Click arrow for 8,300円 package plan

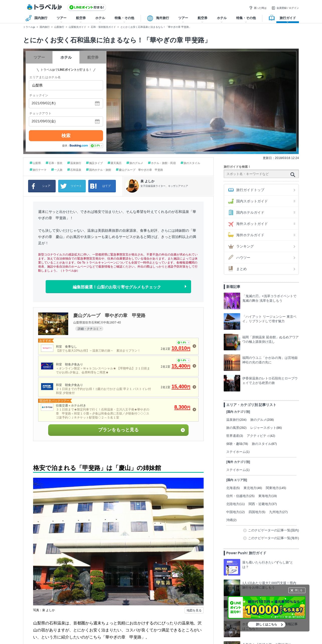(x=194, y=410)
